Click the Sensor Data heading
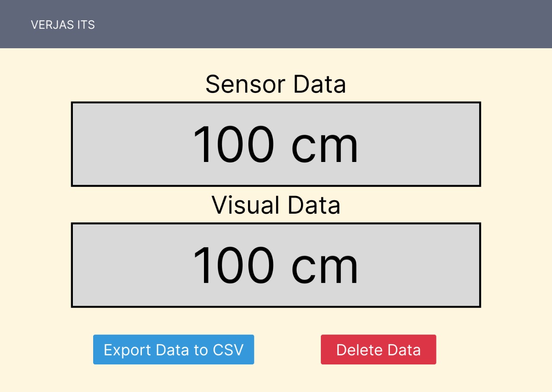This screenshot has height=392, width=552. coord(276,84)
